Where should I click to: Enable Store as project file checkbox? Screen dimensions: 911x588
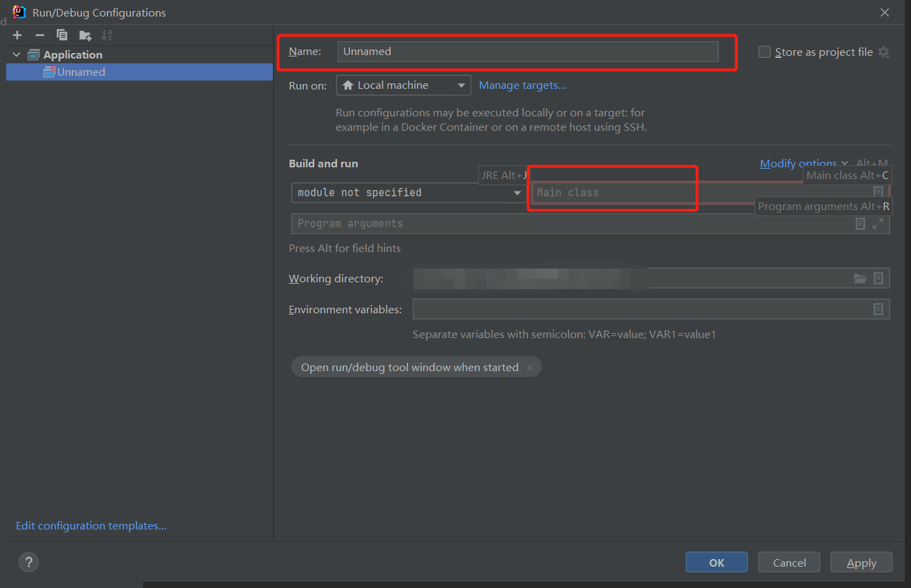click(x=764, y=52)
